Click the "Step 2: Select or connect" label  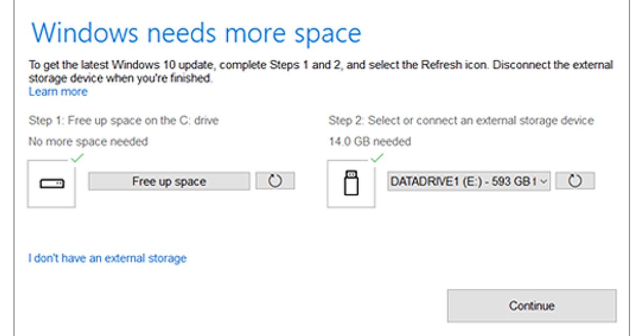tap(460, 121)
